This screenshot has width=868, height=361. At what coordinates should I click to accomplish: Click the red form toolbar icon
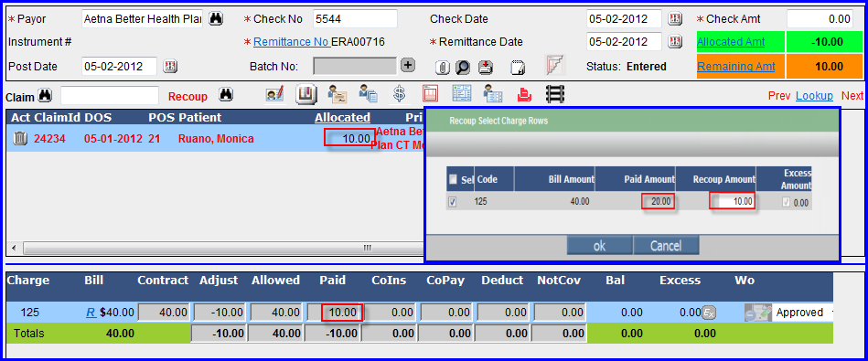(x=430, y=94)
